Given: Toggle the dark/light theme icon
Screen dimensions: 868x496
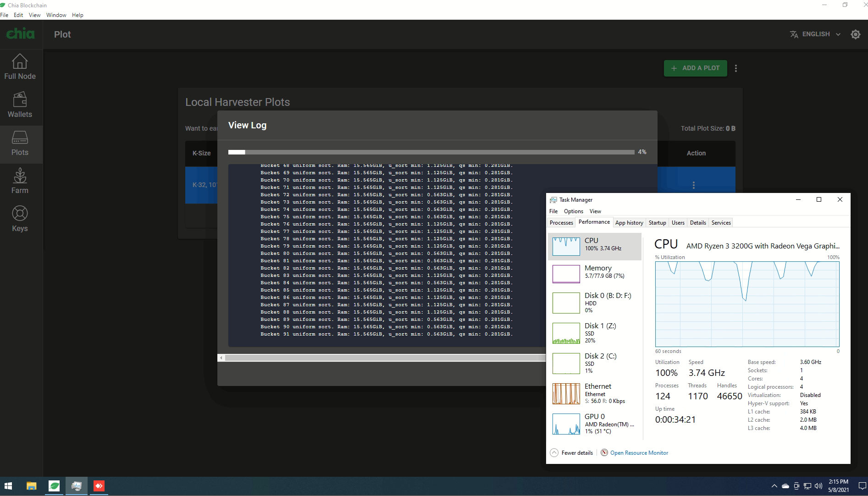Looking at the screenshot, I should [856, 34].
